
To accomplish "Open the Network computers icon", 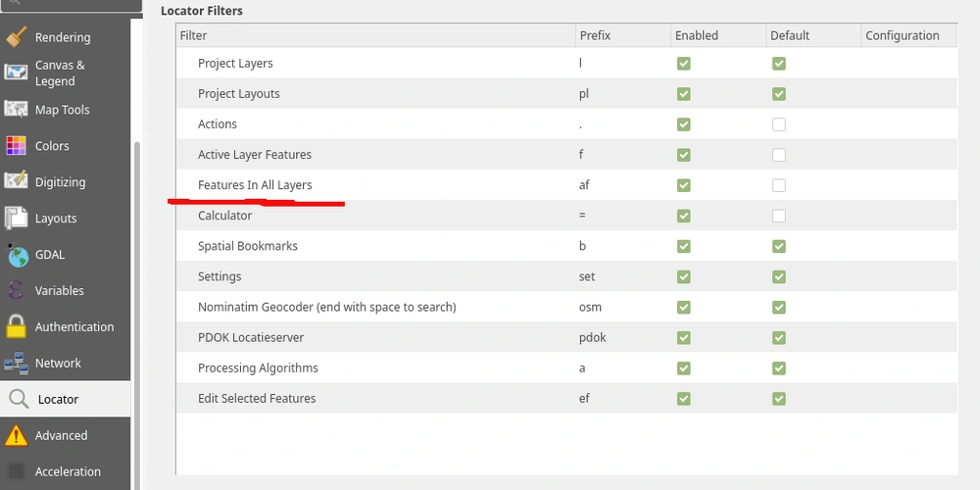I will tap(17, 363).
